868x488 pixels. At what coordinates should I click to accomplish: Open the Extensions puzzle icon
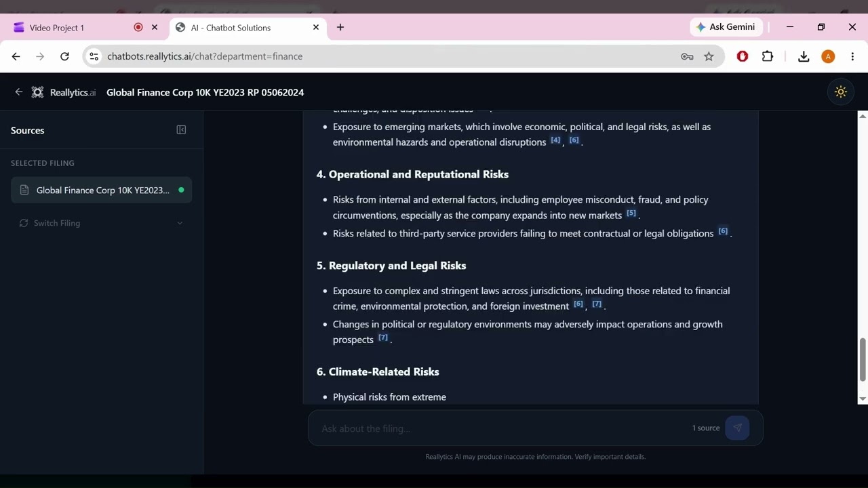768,56
